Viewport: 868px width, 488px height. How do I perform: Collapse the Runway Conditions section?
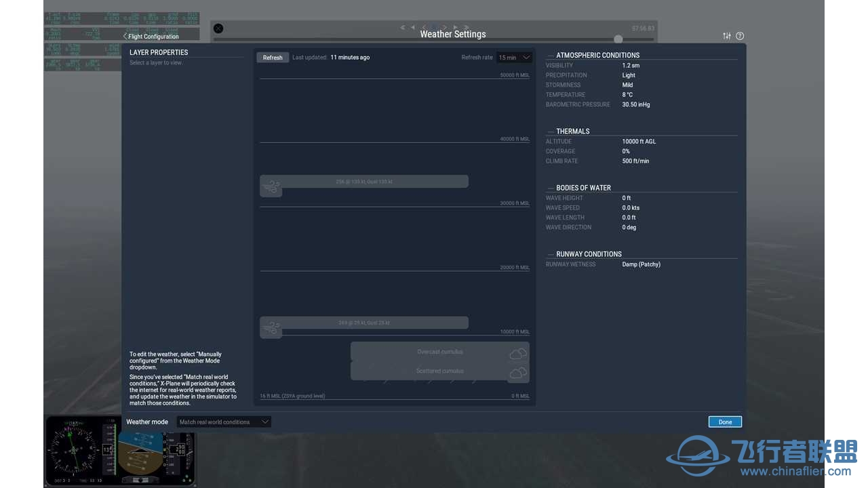[x=551, y=254]
